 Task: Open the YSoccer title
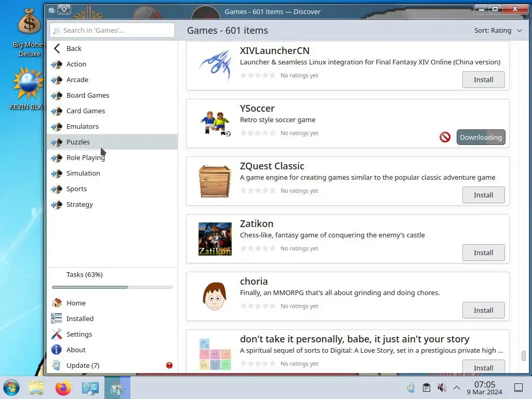click(257, 109)
